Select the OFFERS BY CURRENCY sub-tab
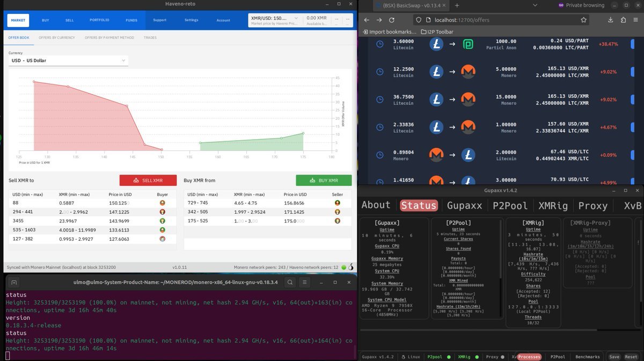The image size is (644, 361). (x=57, y=38)
